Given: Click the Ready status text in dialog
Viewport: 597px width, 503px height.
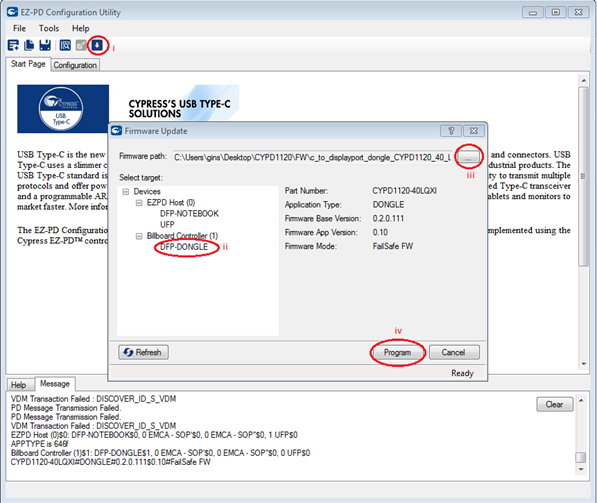Looking at the screenshot, I should (462, 373).
